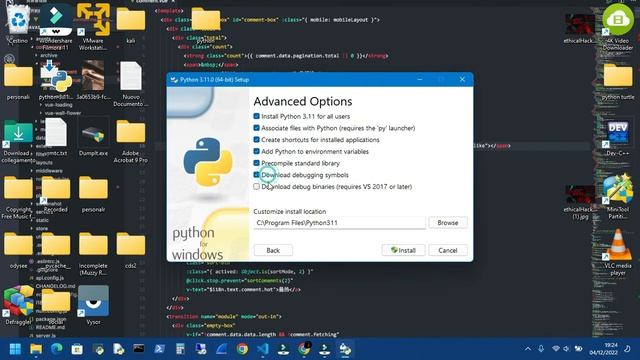Toggle Associate files with Python checkbox
This screenshot has width=640, height=360.
coord(256,128)
